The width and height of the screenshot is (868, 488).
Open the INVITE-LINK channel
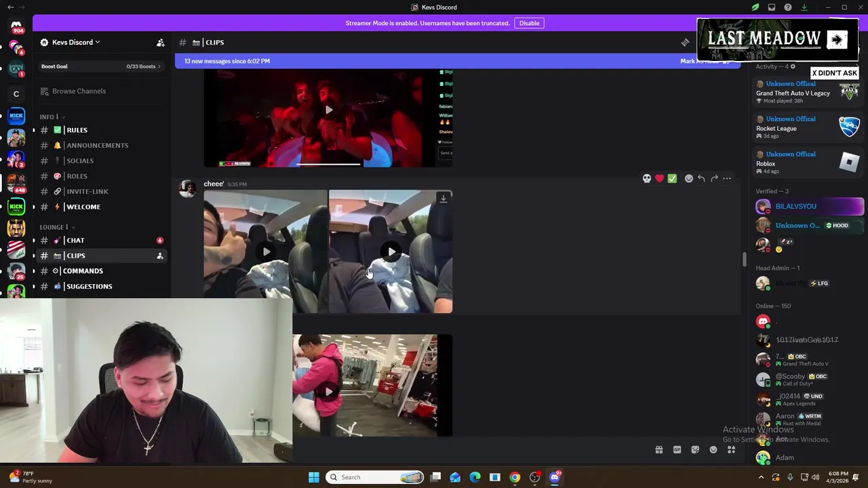(102, 192)
